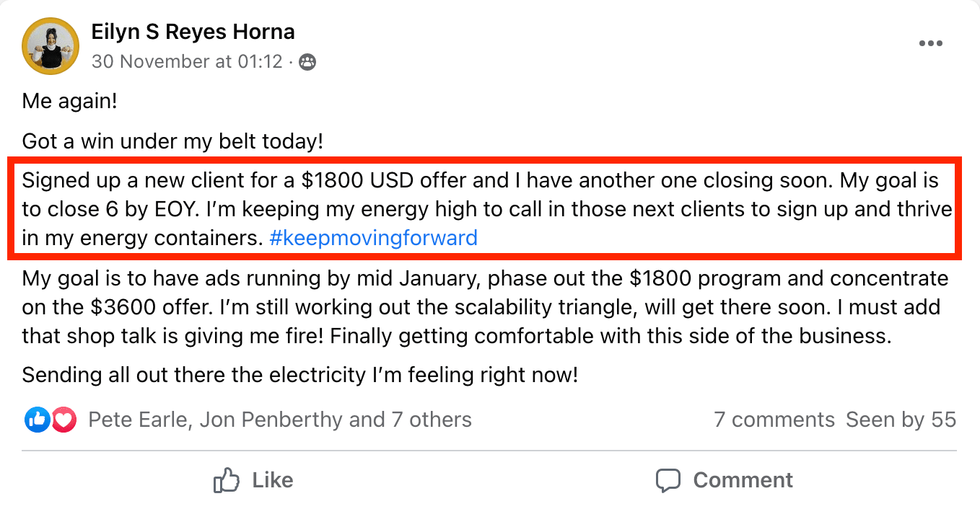The image size is (980, 509).
Task: Click the blue thumbs-up reaction icon
Action: (37, 420)
